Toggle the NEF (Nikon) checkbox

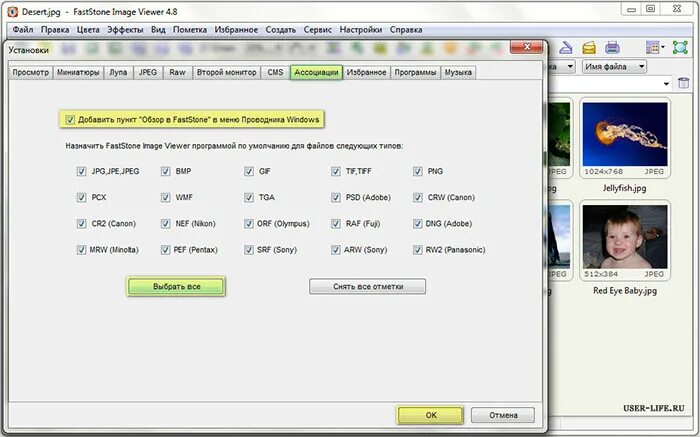(x=166, y=224)
